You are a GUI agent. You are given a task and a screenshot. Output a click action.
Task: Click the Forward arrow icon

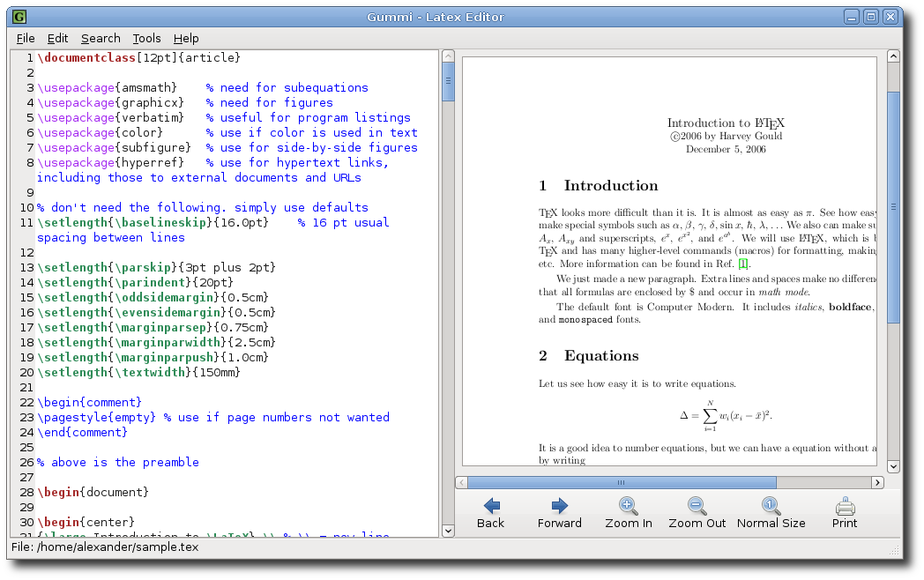pyautogui.click(x=559, y=506)
